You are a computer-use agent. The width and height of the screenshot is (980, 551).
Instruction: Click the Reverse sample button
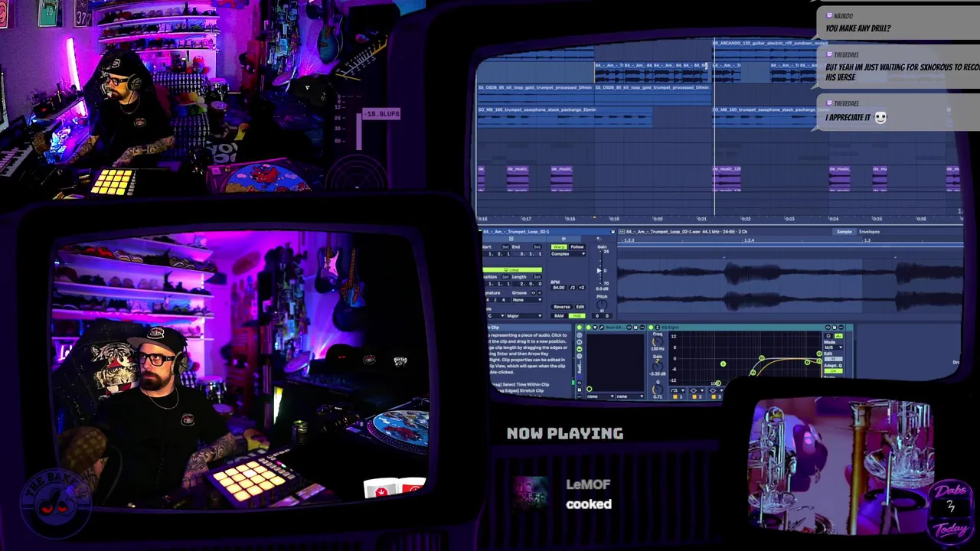[562, 307]
